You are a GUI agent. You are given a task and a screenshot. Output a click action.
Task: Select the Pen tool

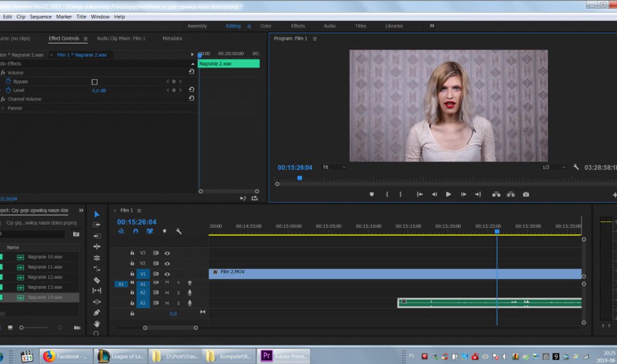click(96, 313)
